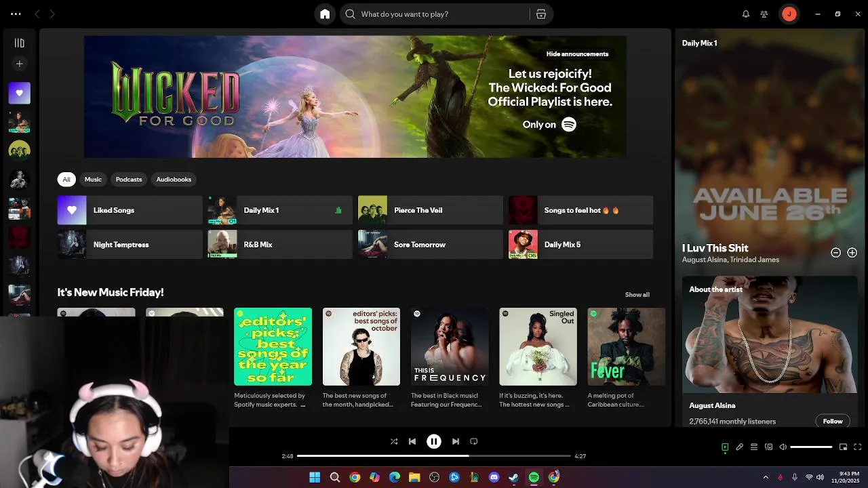Open Pierce The Veil round artist thumbnail in sidebar
Screen dimensions: 868x488
[x=20, y=150]
